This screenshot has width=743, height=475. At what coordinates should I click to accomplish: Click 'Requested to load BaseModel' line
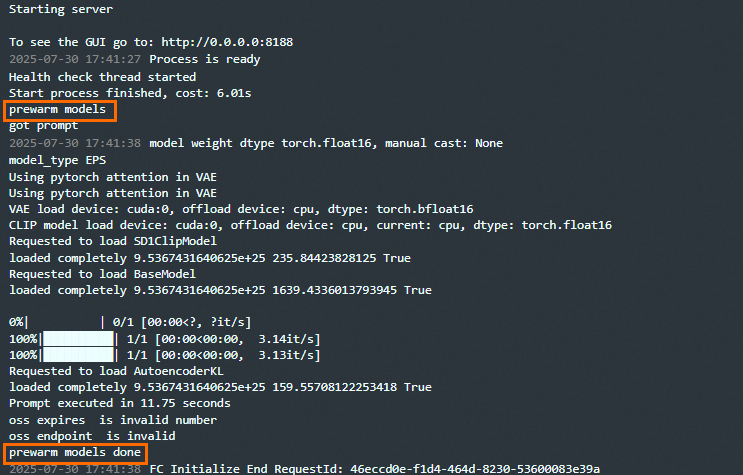(102, 274)
